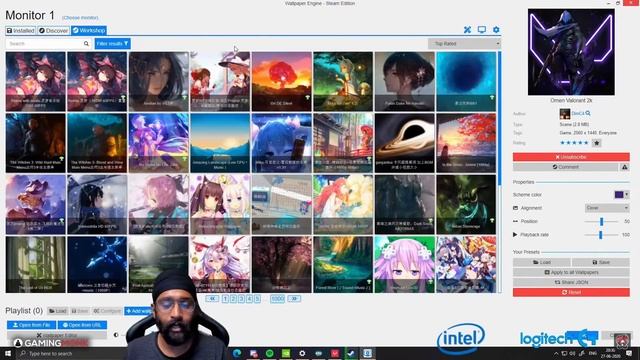640x360 pixels.
Task: Show hidden system tray icons chevron
Action: (x=556, y=353)
